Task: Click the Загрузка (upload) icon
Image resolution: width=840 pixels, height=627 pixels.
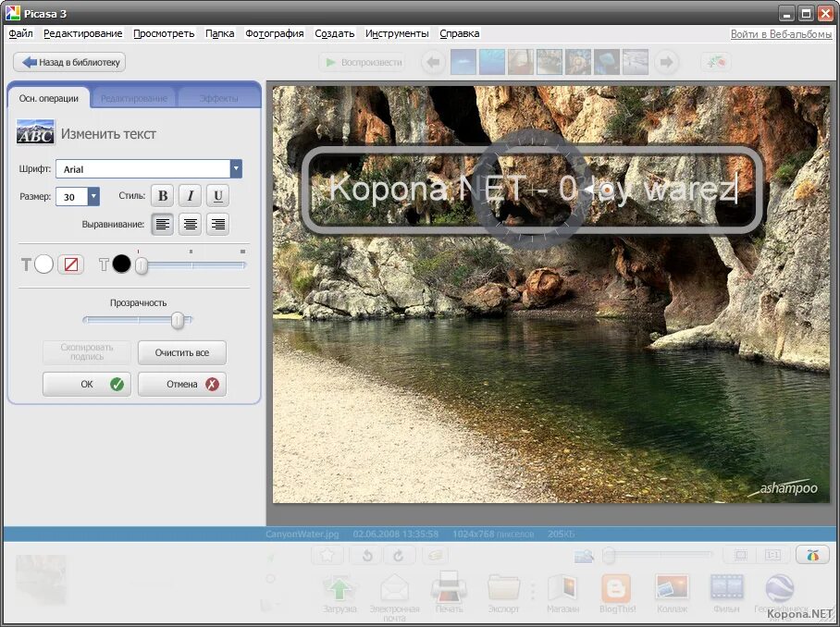Action: (340, 586)
